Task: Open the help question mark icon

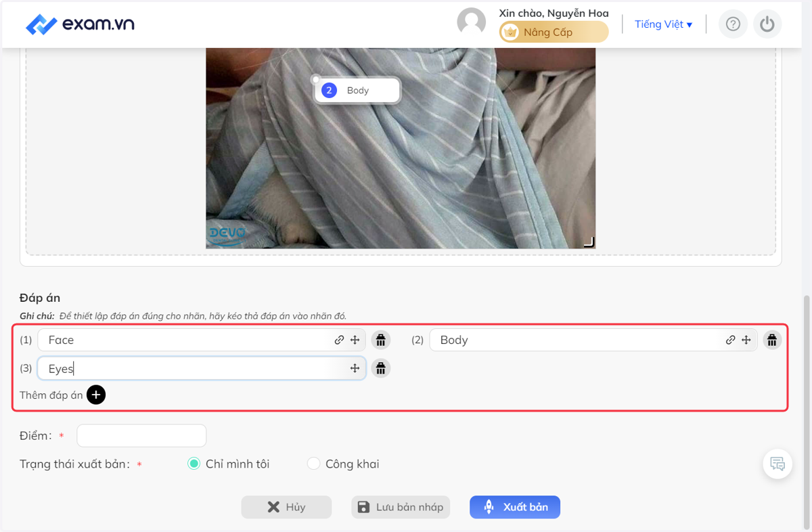Action: (x=733, y=24)
